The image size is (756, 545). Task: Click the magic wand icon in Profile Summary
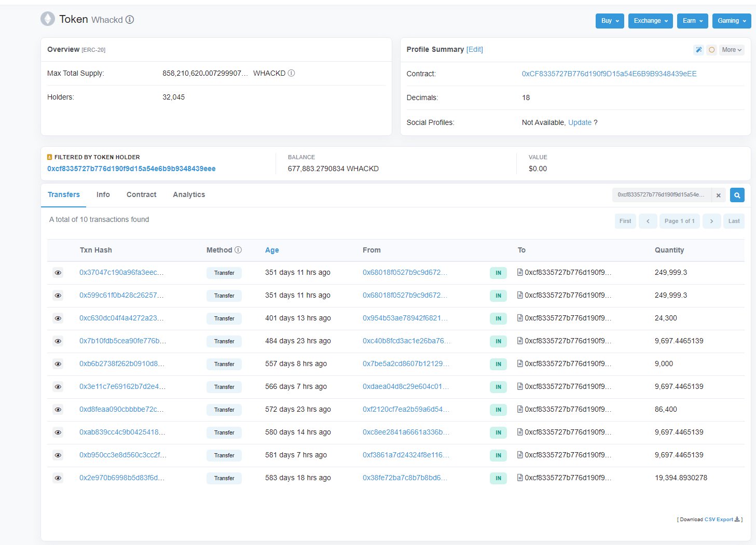click(x=698, y=50)
